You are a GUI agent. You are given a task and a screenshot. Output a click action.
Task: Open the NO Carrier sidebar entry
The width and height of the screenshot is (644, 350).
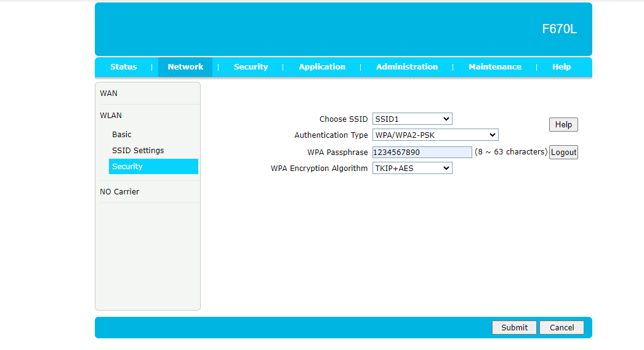pyautogui.click(x=119, y=192)
